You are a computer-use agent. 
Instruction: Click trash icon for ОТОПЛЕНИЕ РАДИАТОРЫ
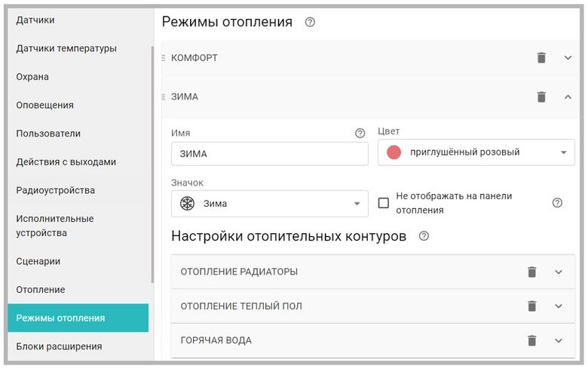coord(532,272)
